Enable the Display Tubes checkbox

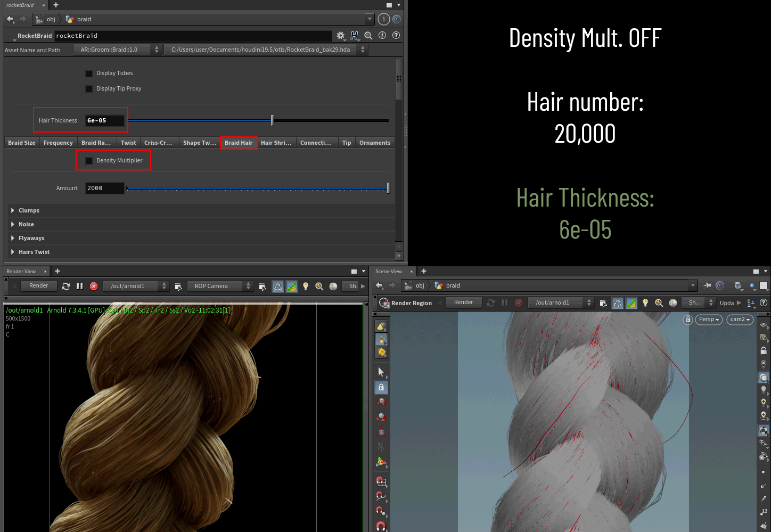[x=89, y=73]
